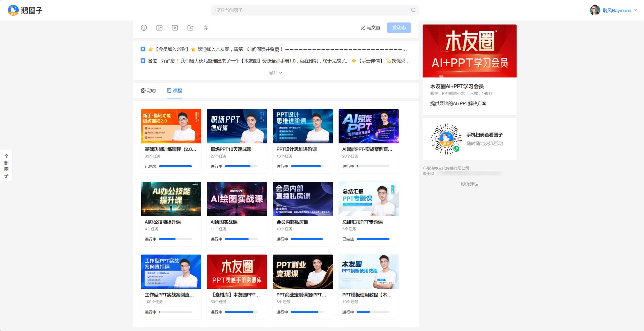
Task: Open PPT设计思维进阶课 thumbnail
Action: 303,126
